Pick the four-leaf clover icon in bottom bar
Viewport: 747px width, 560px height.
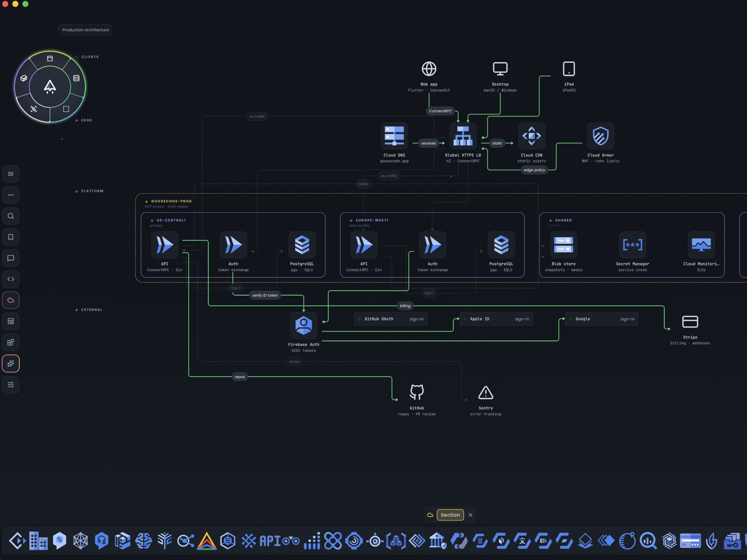click(x=333, y=541)
